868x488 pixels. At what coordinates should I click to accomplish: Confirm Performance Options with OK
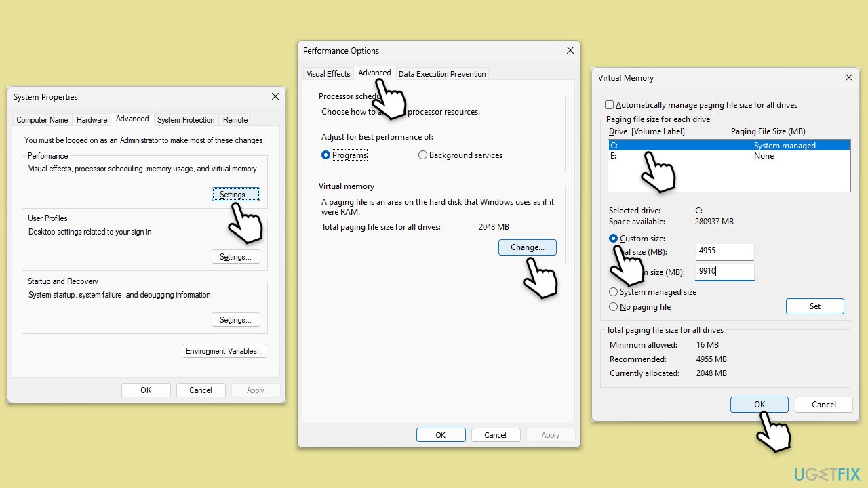(x=441, y=435)
